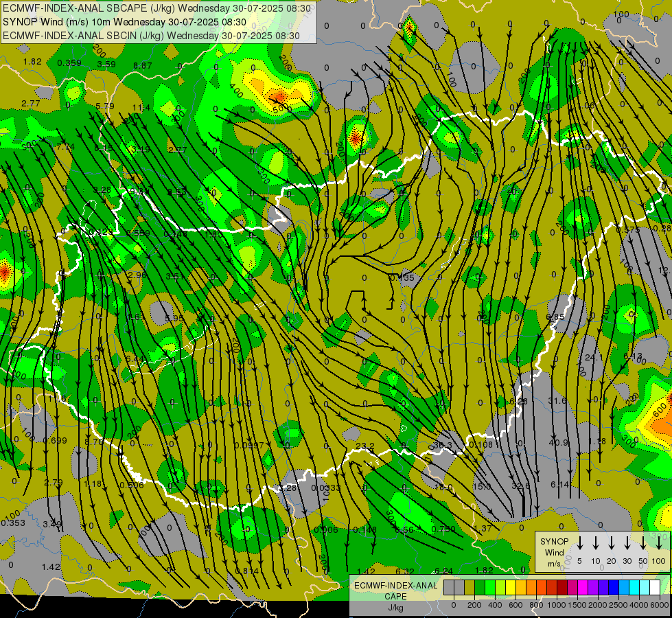Viewport: 672px width, 618px height.
Task: Click the '2500' tick label in CAPE legend
Action: tap(618, 605)
